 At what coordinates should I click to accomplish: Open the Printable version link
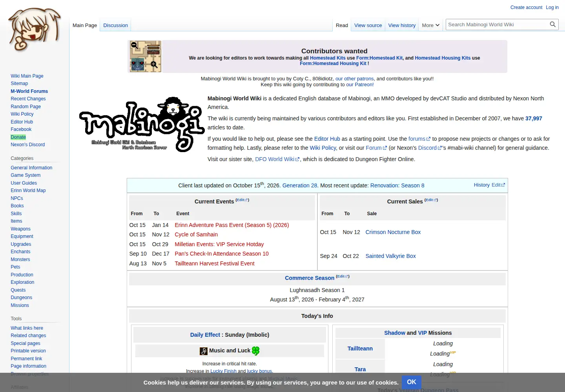[x=28, y=351]
